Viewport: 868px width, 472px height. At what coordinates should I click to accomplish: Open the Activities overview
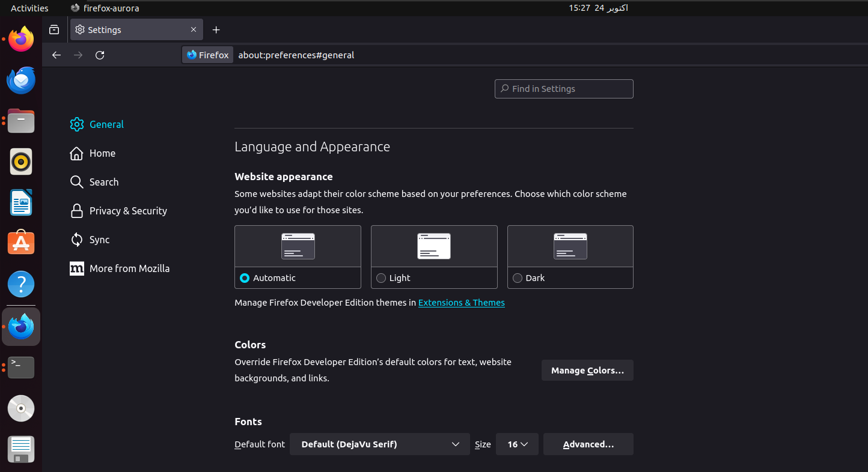pyautogui.click(x=29, y=8)
